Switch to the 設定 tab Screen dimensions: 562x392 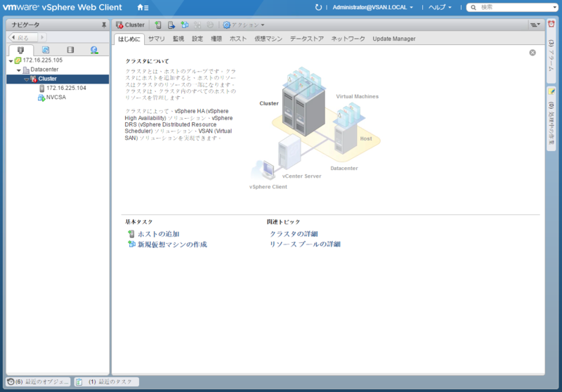click(197, 39)
